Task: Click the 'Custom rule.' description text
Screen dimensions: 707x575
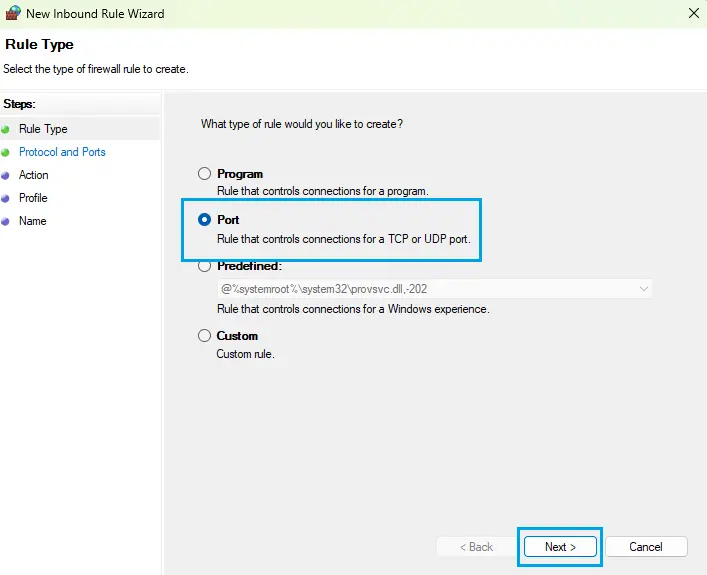Action: pyautogui.click(x=245, y=354)
